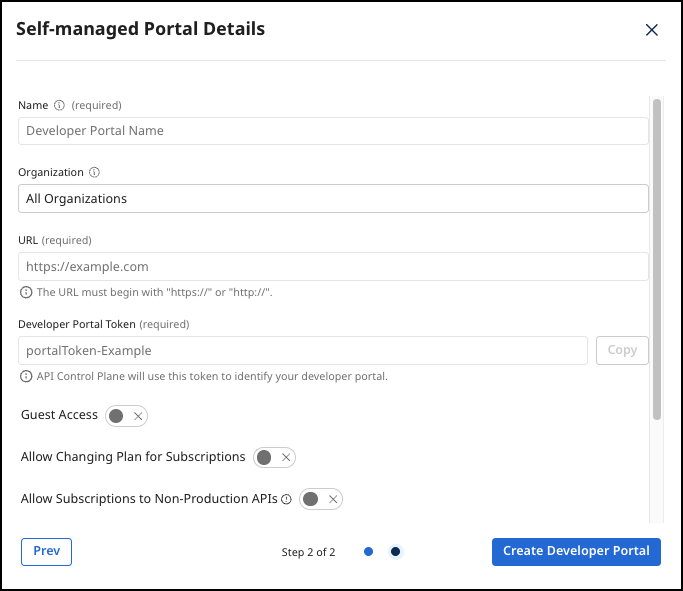
Task: Go to step 1 using first step dot
Action: point(369,551)
